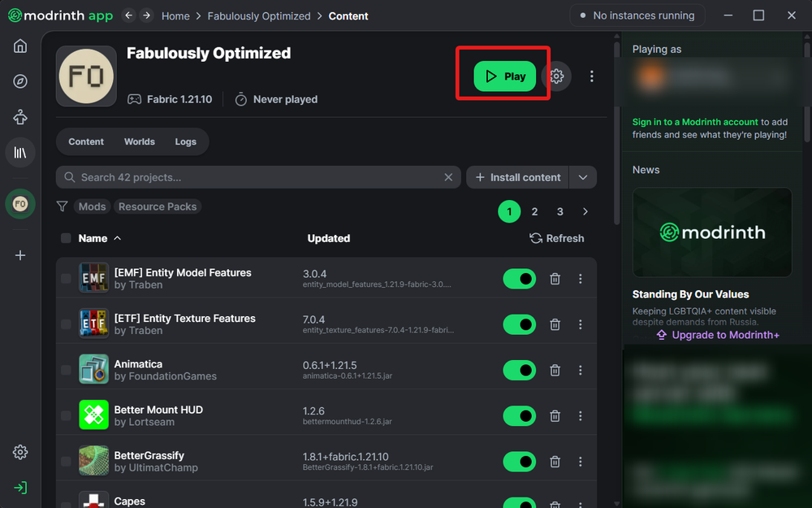The height and width of the screenshot is (508, 812).
Task: Open the three-dot menu for Entity Texture Features
Action: [x=581, y=324]
